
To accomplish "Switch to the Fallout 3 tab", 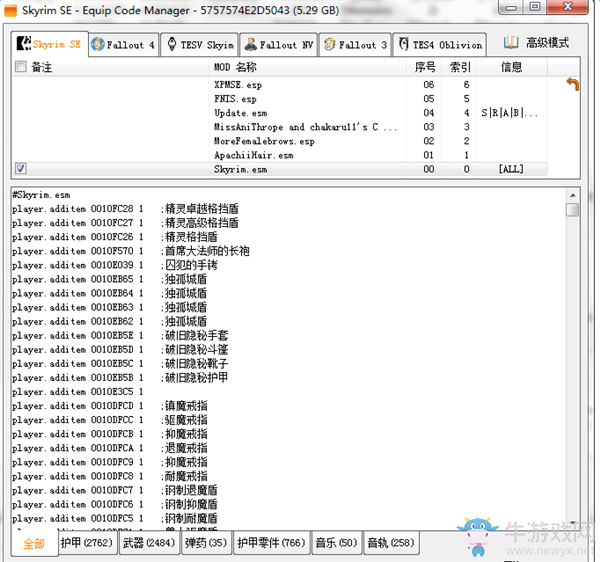I will 355,45.
